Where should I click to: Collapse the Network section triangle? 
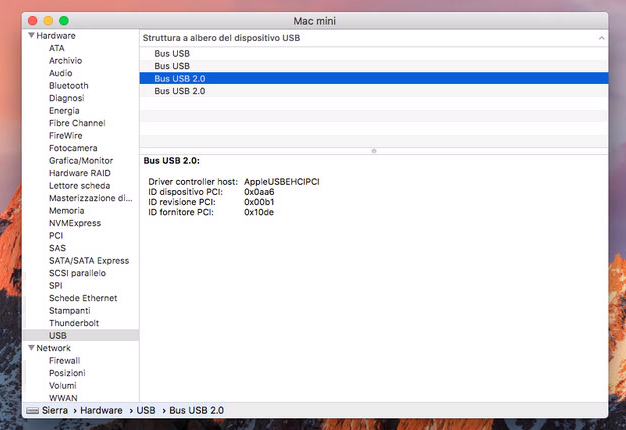31,348
